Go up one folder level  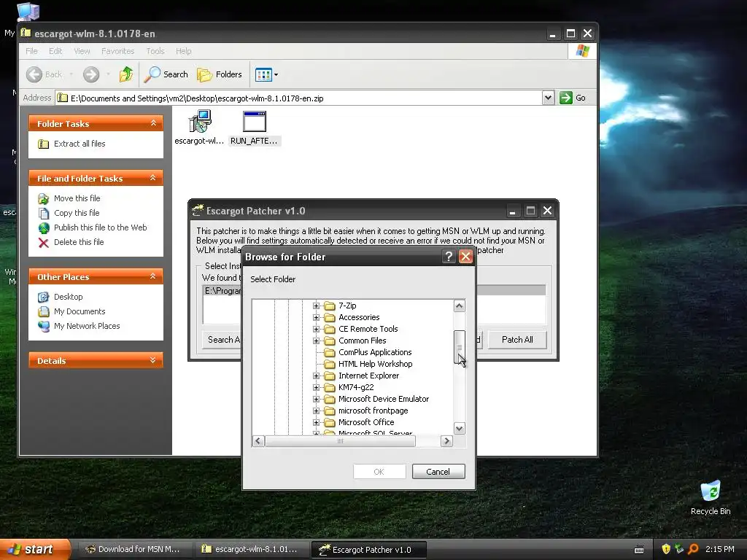click(x=126, y=74)
